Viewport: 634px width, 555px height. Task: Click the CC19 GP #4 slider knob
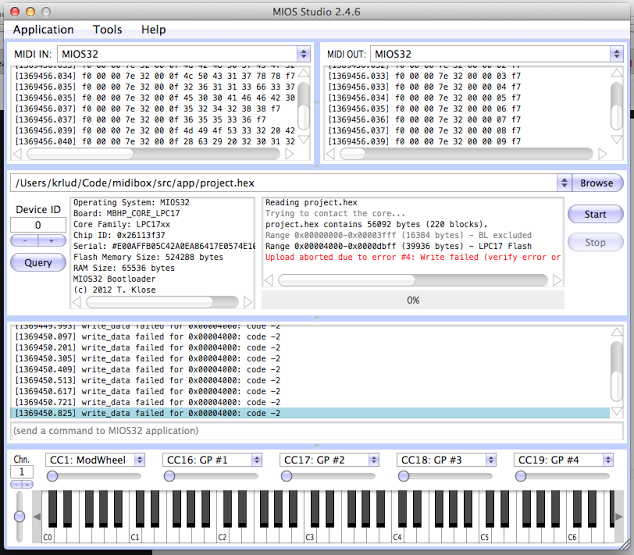pos(521,477)
